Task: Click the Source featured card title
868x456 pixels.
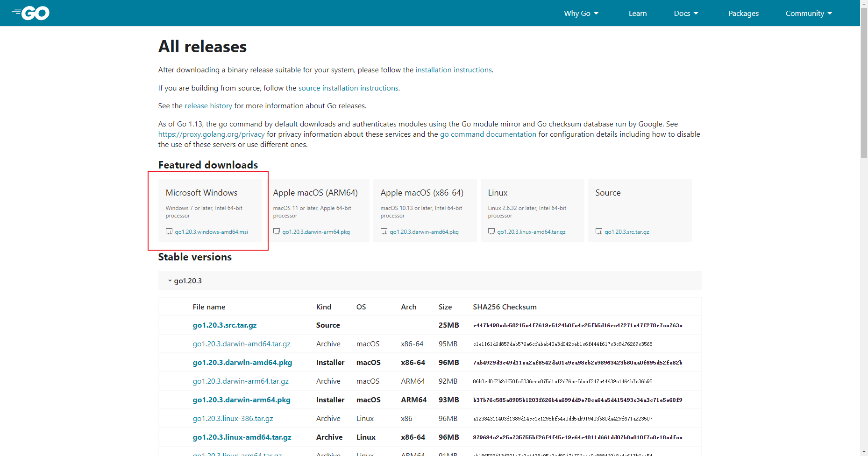Action: point(608,193)
